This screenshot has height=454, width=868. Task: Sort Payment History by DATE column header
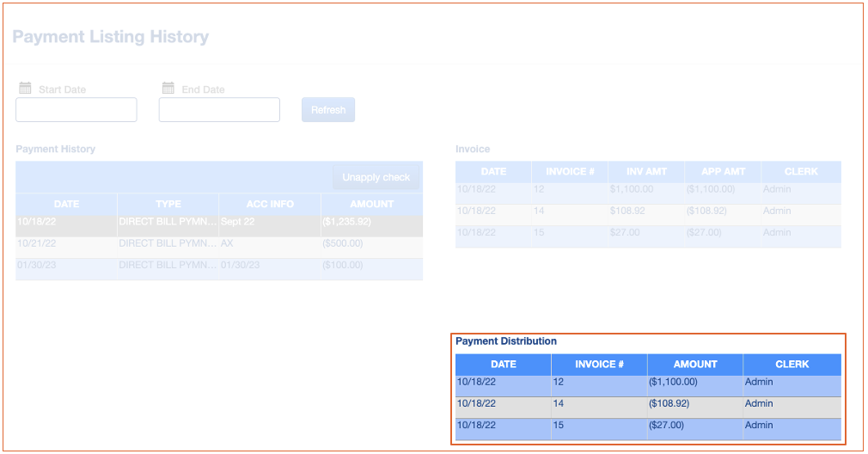(x=66, y=204)
